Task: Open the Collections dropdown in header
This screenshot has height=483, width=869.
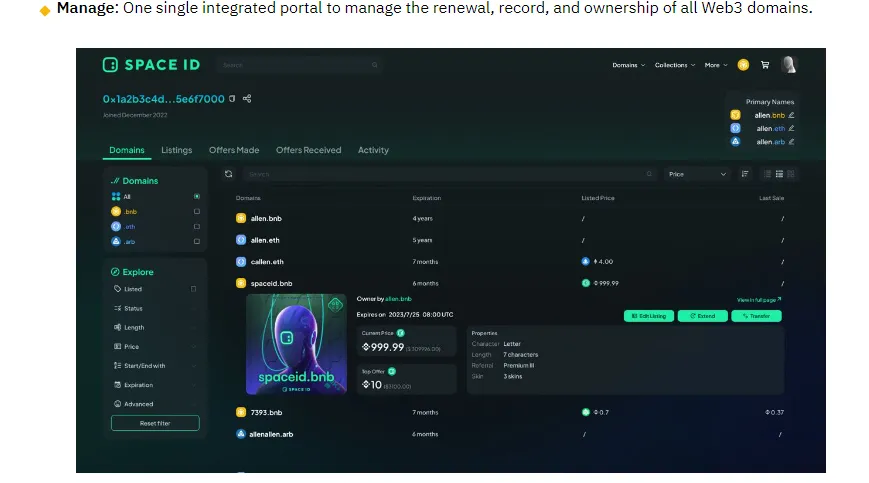Action: click(674, 65)
